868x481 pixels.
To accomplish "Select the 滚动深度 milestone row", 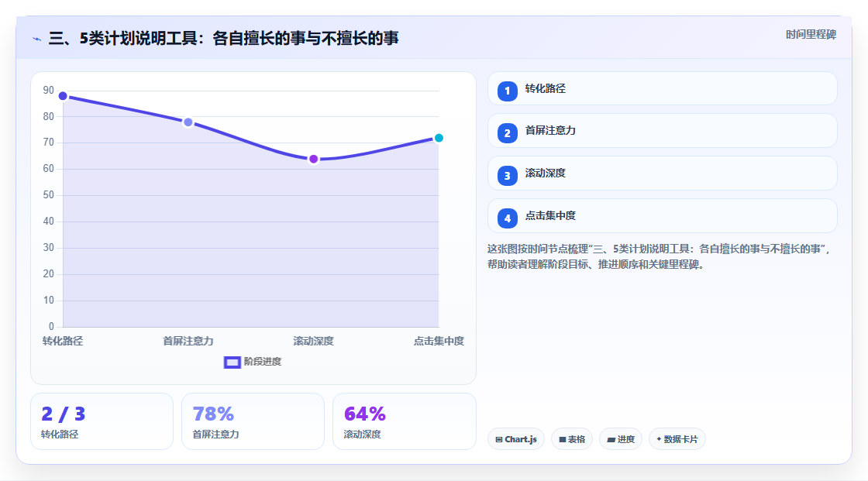I will [662, 174].
